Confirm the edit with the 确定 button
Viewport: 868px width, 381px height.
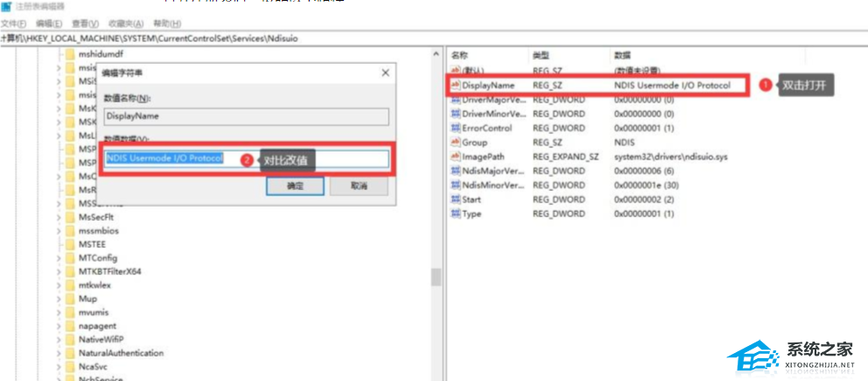tap(295, 186)
